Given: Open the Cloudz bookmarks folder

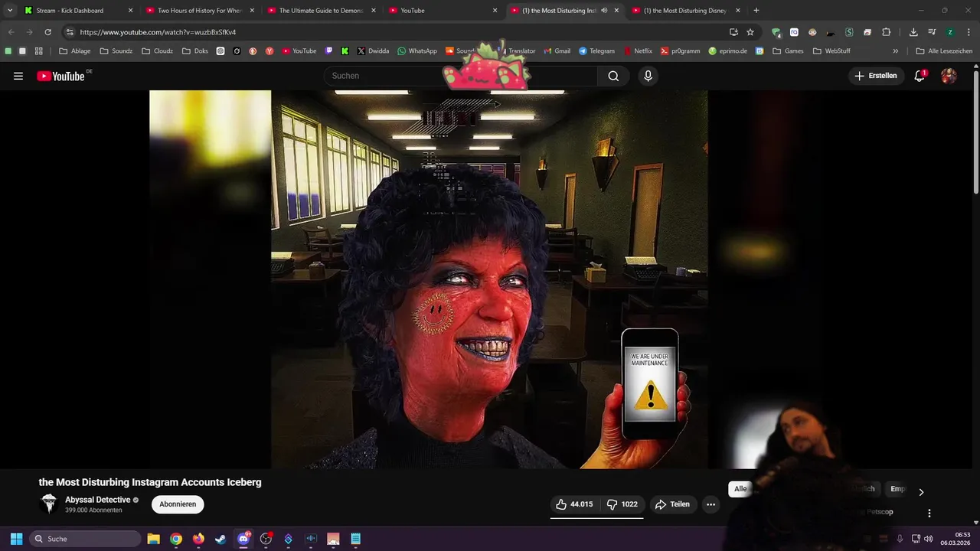Looking at the screenshot, I should tap(158, 51).
